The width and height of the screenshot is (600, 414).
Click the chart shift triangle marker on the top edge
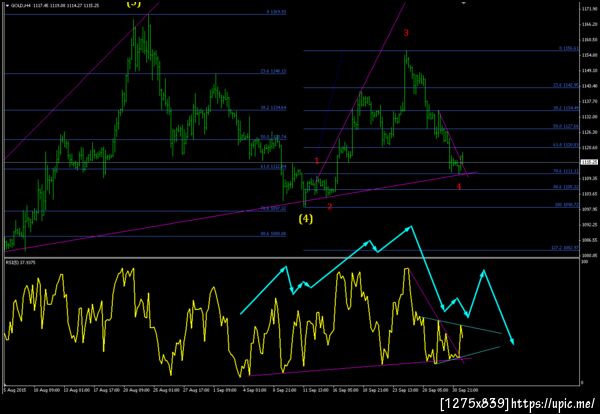464,2
